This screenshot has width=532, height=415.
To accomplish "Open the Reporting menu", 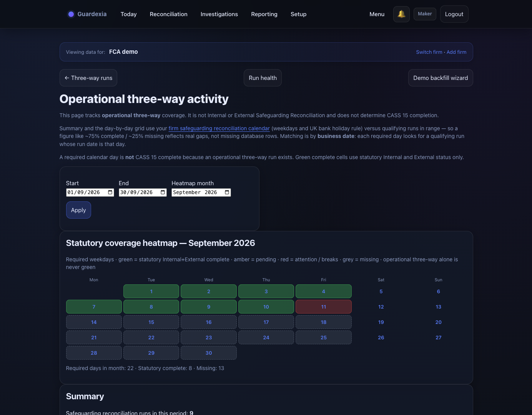I will coord(264,14).
